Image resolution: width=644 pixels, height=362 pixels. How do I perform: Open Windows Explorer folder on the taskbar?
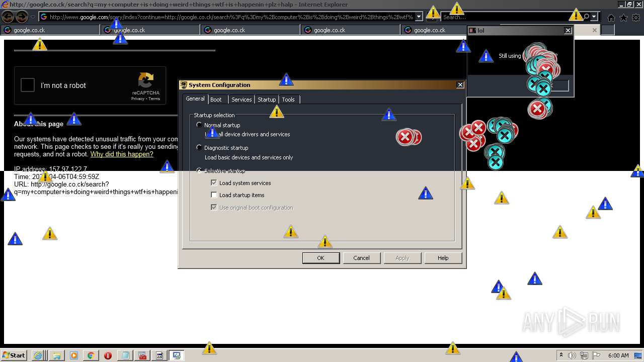coord(56,355)
